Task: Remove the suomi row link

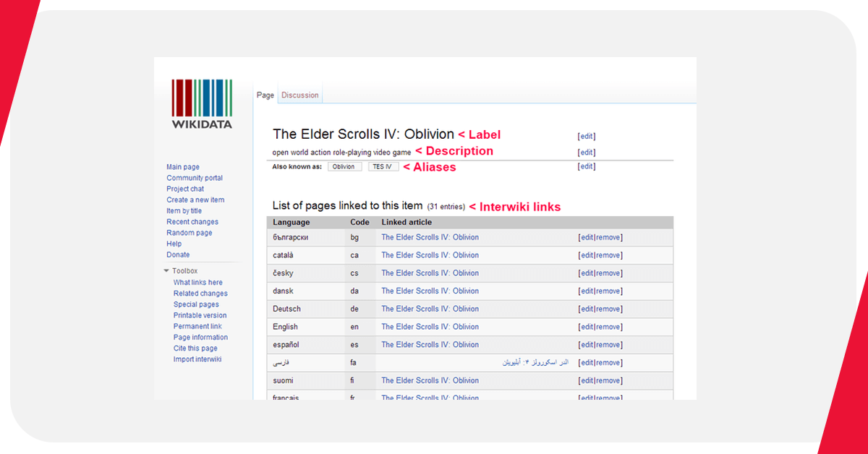Action: pyautogui.click(x=608, y=380)
